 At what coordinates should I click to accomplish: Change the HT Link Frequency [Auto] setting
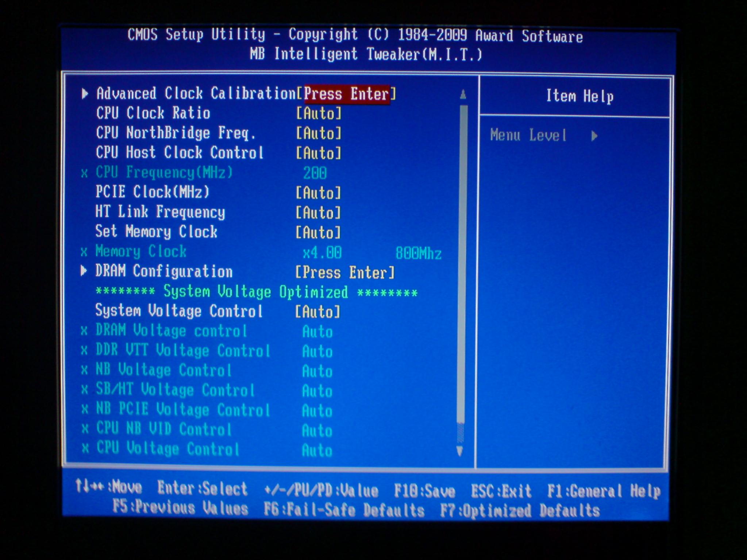[x=318, y=213]
